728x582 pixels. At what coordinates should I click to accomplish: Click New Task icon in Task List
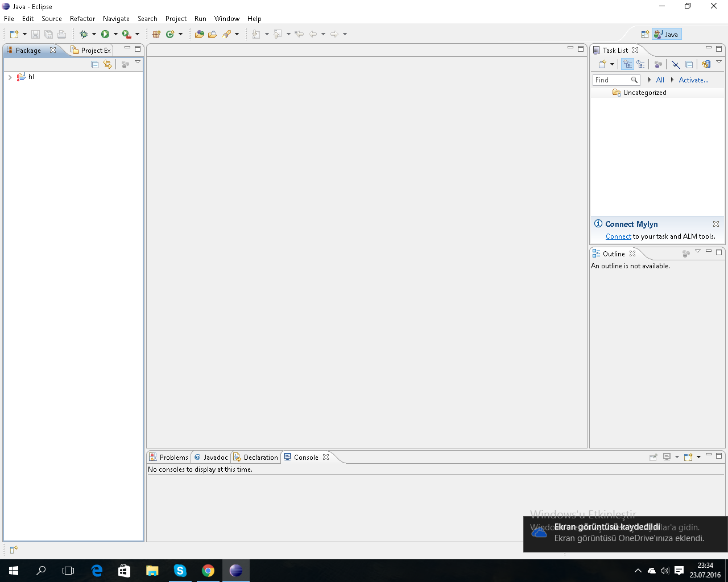(x=602, y=64)
